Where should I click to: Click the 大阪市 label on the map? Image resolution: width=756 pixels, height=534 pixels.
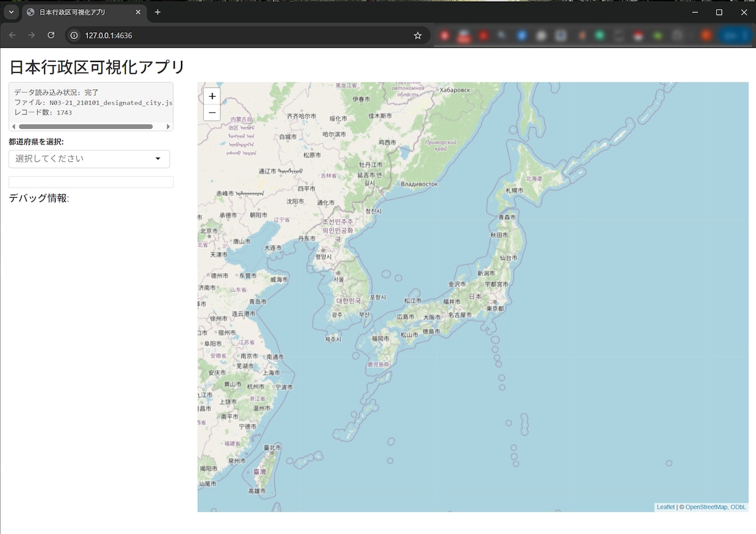tap(431, 317)
